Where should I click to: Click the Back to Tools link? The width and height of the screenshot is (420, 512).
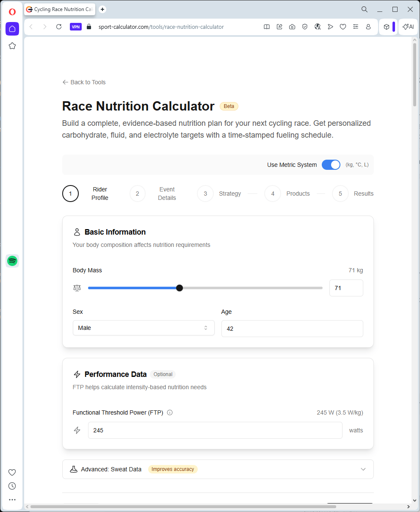tap(84, 82)
